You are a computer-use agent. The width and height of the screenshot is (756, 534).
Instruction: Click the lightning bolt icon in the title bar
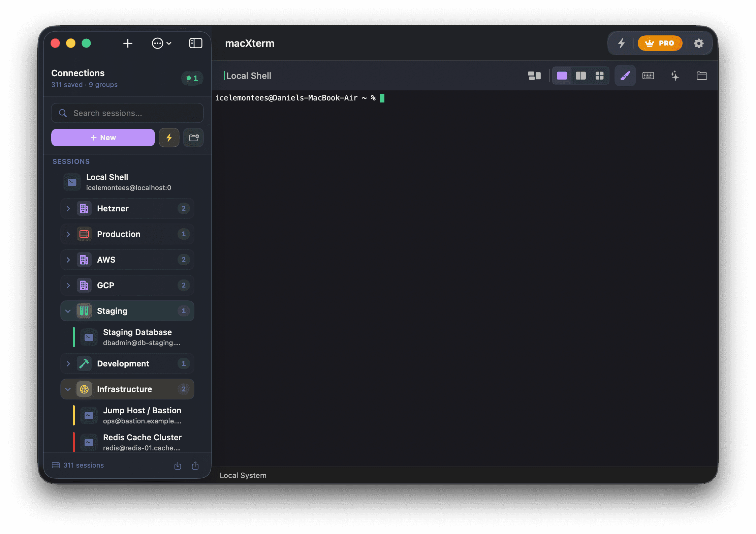[621, 43]
